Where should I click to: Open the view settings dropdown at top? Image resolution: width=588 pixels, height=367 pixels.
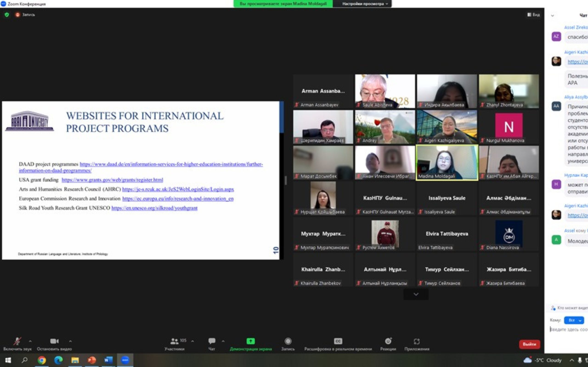pos(365,4)
